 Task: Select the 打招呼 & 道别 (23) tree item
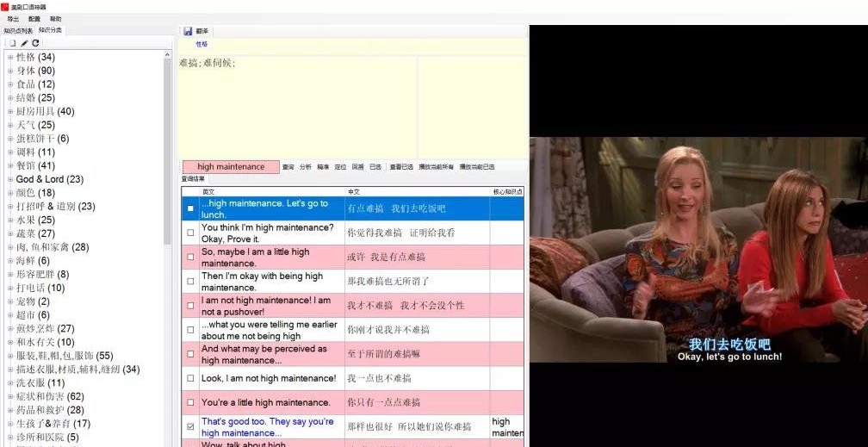click(x=55, y=207)
